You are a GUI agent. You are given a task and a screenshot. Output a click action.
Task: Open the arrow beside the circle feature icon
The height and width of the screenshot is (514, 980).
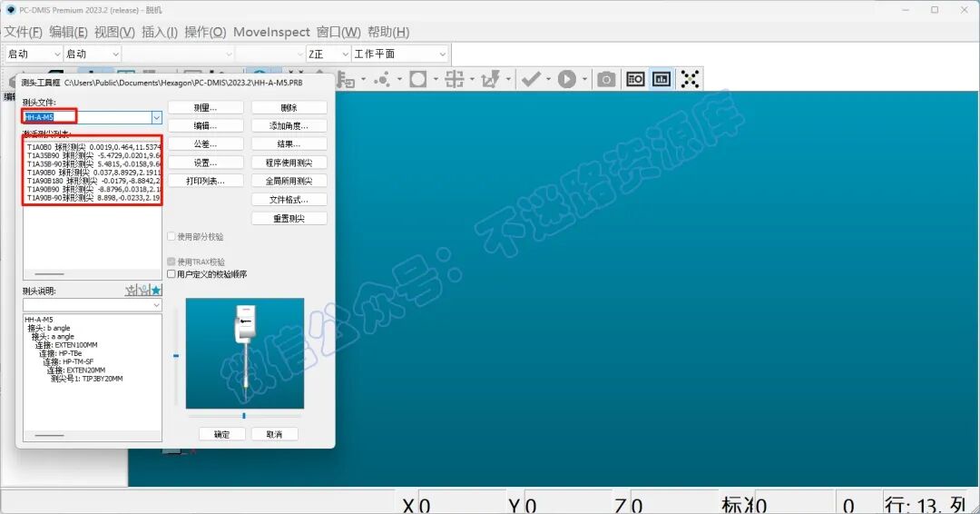pyautogui.click(x=436, y=79)
